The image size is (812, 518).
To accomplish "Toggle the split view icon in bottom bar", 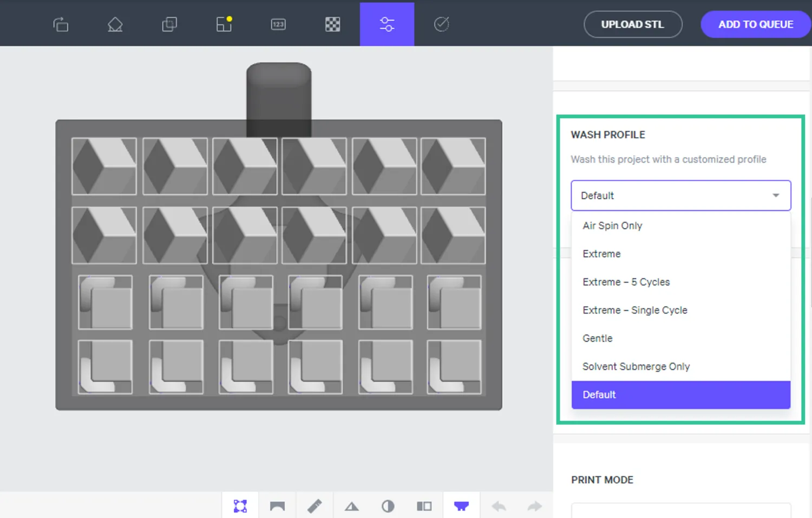I will [424, 506].
